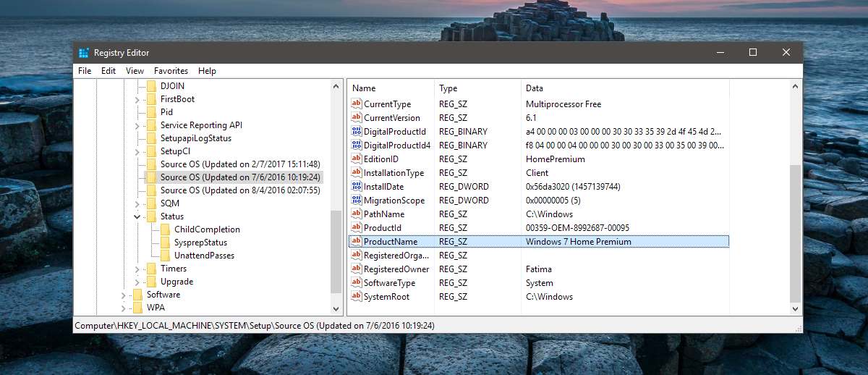
Task: Click the 'Windows 7 Home Premium' data cell
Action: tap(579, 242)
